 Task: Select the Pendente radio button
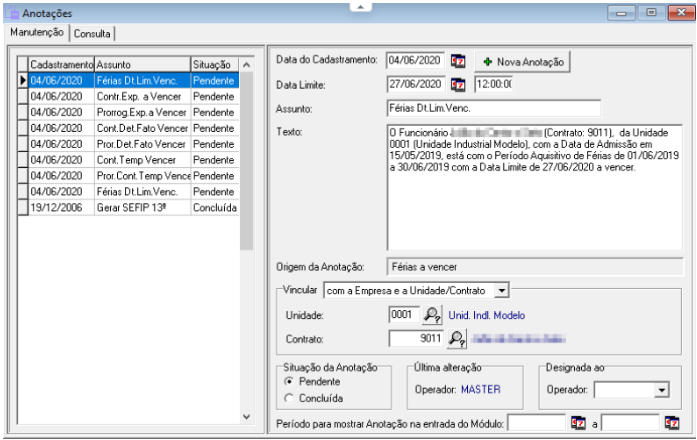click(x=290, y=382)
